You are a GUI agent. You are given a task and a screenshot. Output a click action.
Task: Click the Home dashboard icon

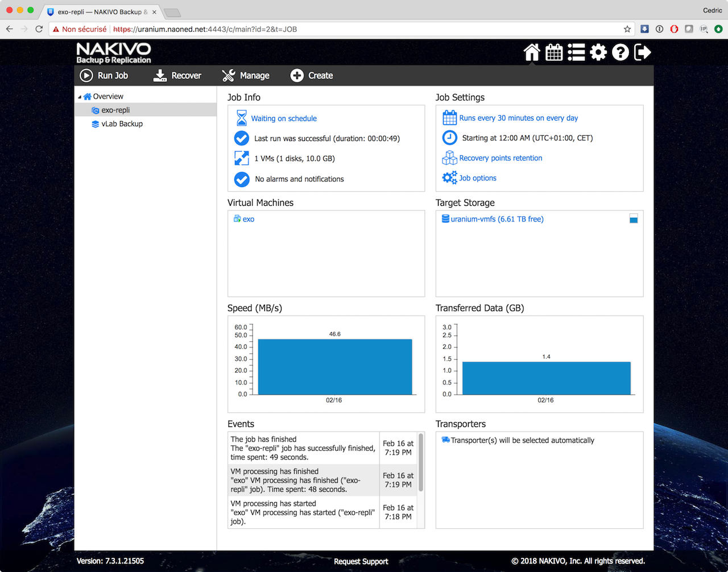pyautogui.click(x=532, y=52)
